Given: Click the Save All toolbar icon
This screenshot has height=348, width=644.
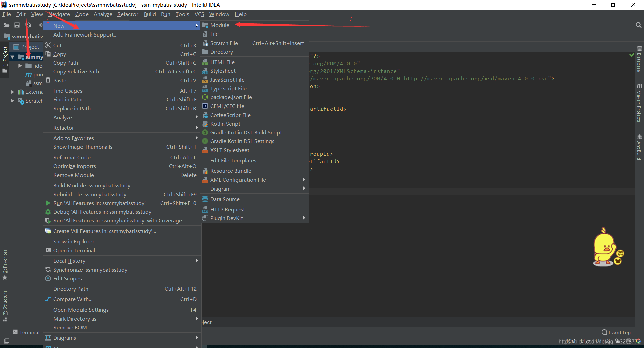Looking at the screenshot, I should pos(17,25).
